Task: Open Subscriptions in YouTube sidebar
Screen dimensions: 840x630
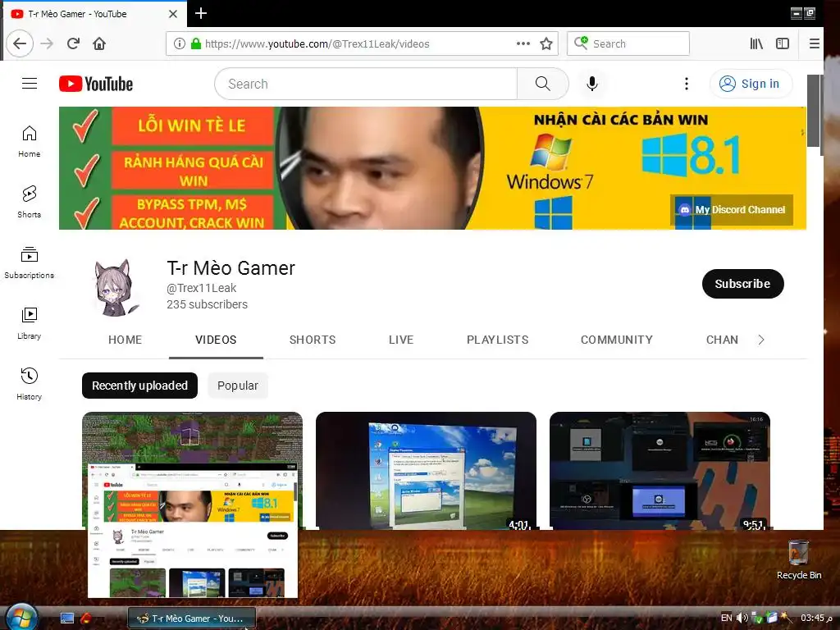Action: [29, 262]
